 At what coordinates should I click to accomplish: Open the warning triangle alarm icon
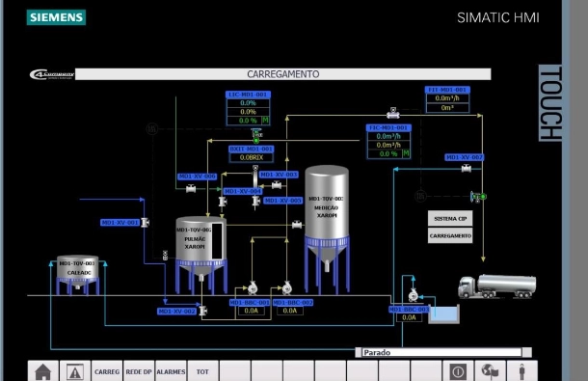coord(75,371)
